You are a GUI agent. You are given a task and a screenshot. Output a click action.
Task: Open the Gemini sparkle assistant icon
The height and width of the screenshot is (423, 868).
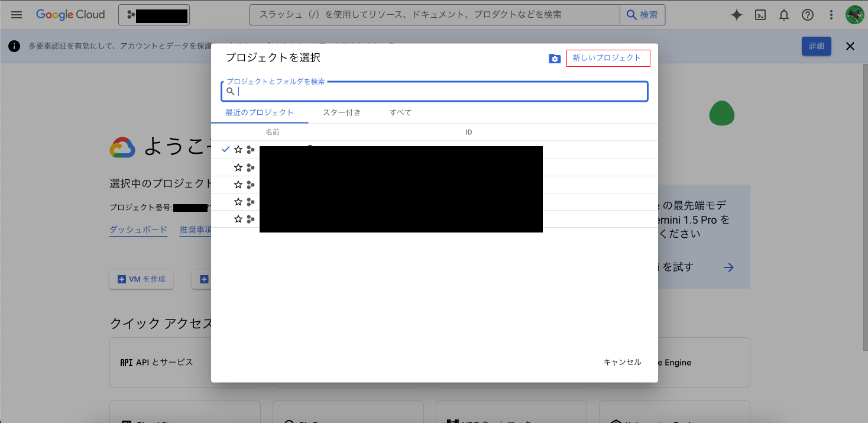point(737,15)
